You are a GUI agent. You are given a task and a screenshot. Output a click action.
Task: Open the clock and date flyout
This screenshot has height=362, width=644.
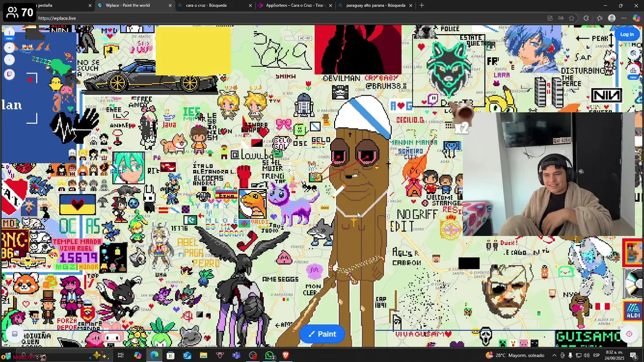[614, 356]
